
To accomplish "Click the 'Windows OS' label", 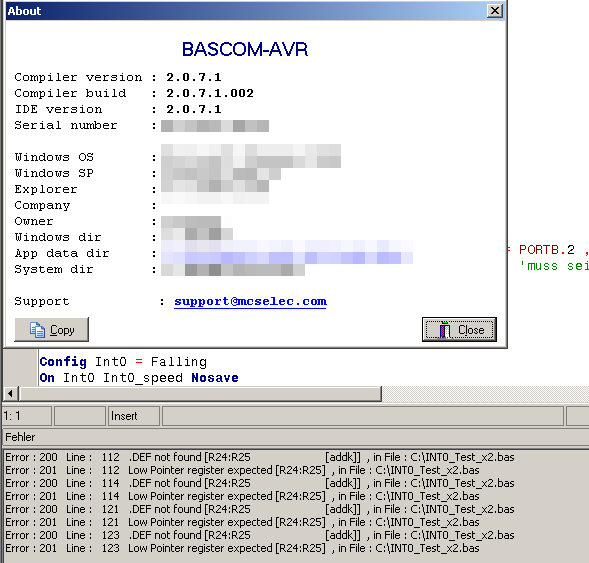I will click(x=54, y=157).
